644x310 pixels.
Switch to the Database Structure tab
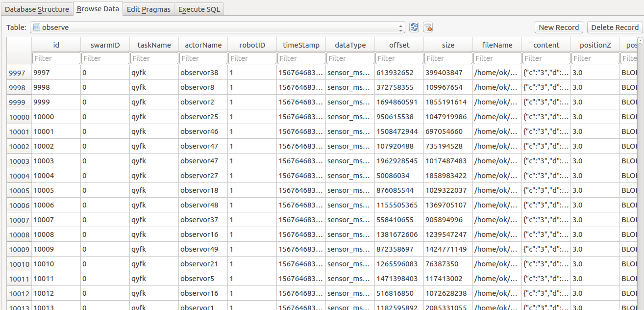click(x=37, y=9)
